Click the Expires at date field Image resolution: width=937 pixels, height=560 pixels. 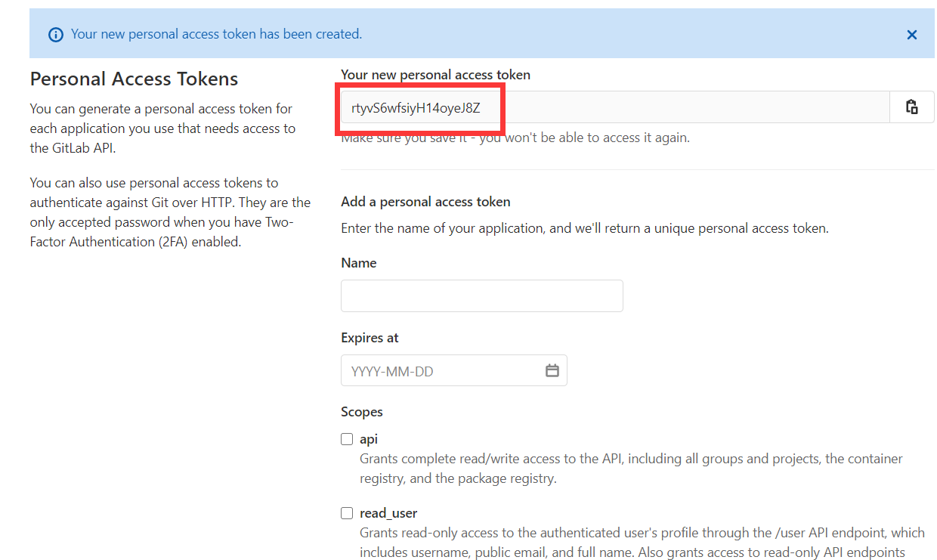[x=442, y=371]
